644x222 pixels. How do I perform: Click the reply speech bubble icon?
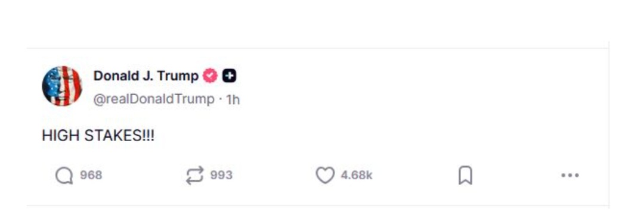pyautogui.click(x=64, y=176)
